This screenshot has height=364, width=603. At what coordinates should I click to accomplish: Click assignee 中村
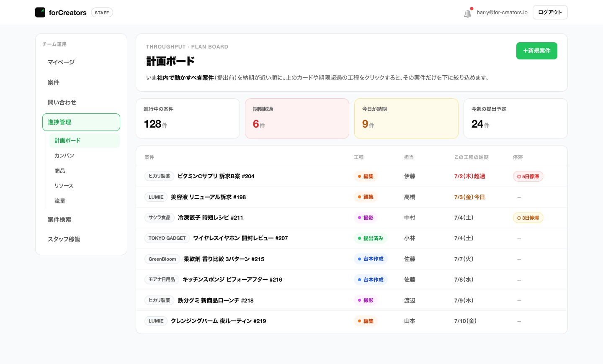(410, 218)
